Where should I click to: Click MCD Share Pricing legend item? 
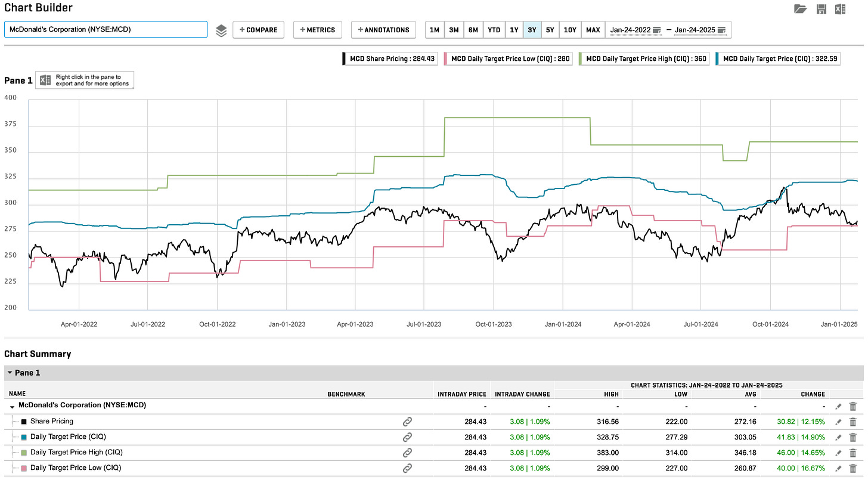pos(390,58)
